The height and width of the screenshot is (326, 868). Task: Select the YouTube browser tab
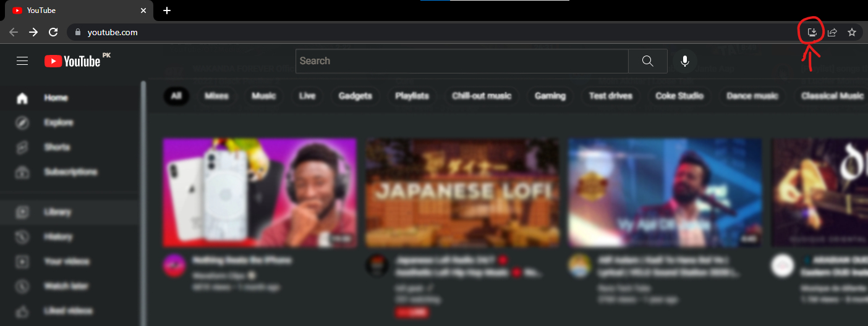click(79, 10)
